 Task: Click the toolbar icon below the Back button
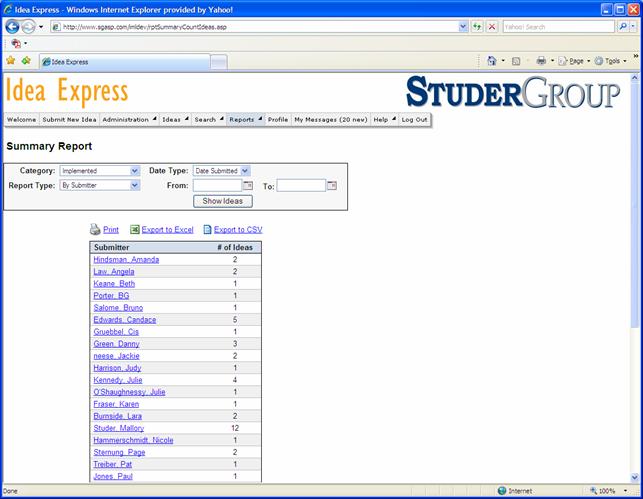tap(16, 43)
